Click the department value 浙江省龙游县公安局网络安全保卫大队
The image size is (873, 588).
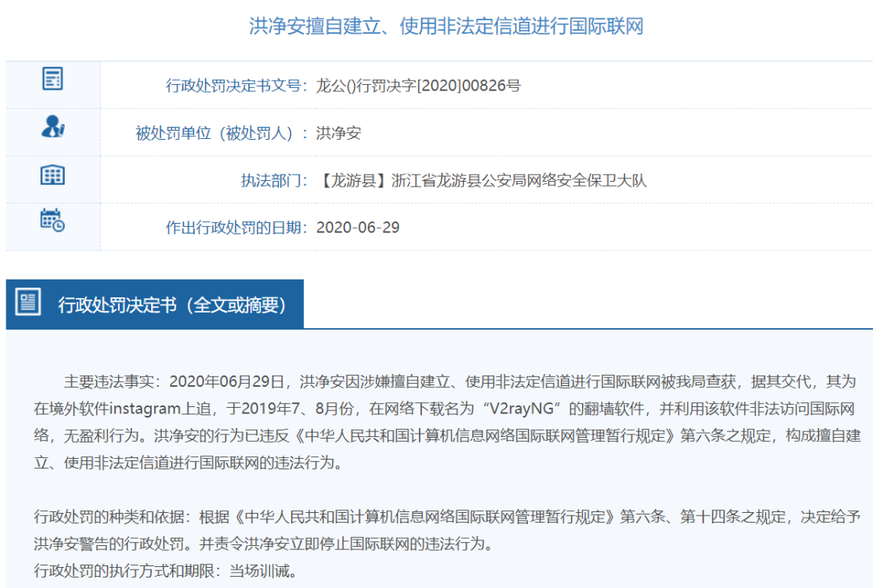coord(519,180)
